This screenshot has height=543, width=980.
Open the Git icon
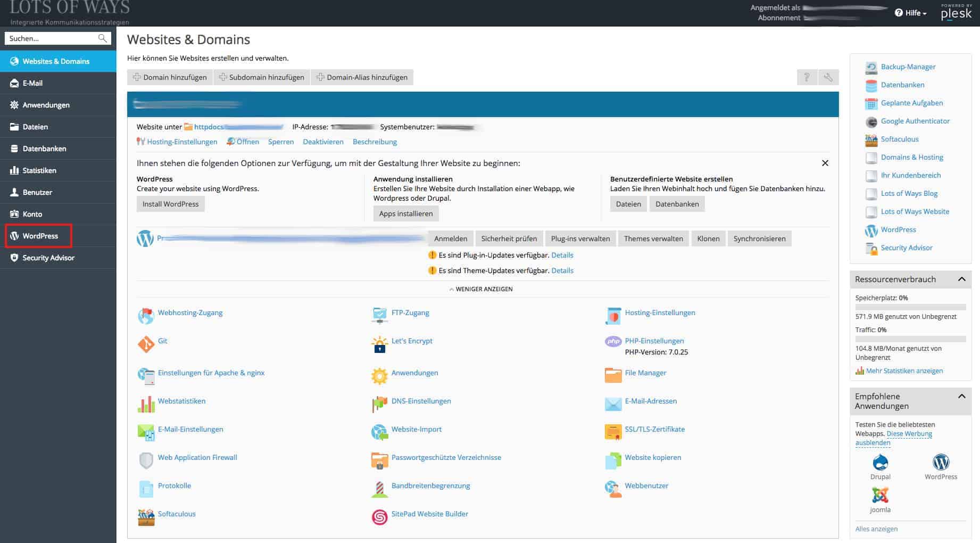coord(146,344)
